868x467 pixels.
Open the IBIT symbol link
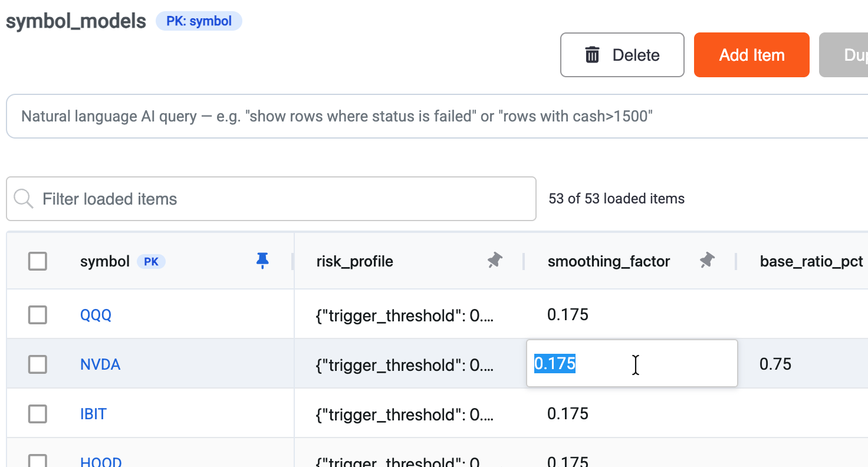[x=93, y=414]
